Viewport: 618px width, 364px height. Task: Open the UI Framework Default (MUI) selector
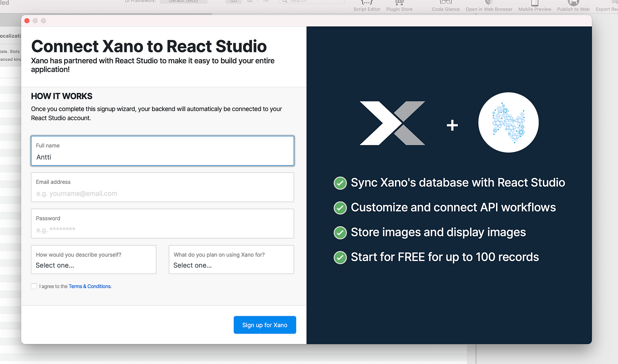184,1
